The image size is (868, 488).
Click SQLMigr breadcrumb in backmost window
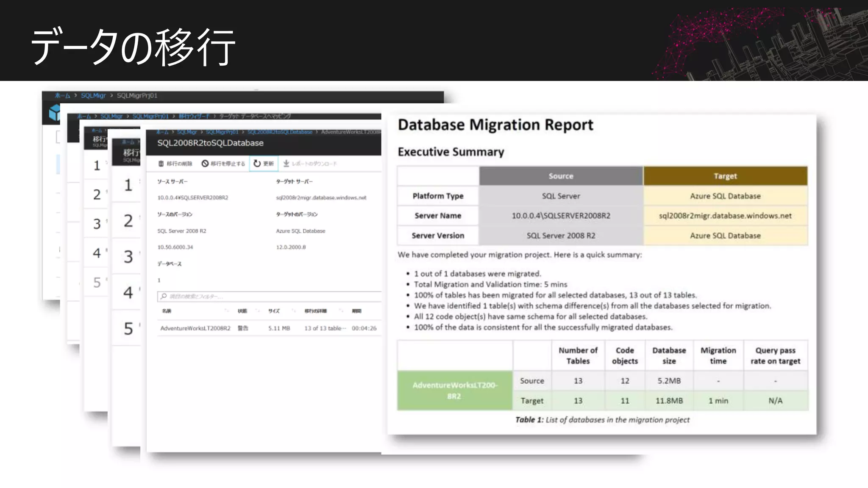pos(93,96)
